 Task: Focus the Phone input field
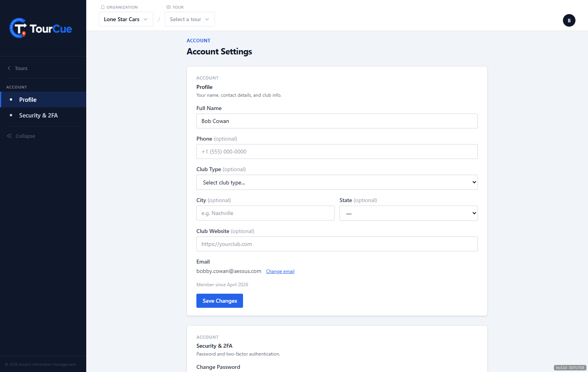337,152
